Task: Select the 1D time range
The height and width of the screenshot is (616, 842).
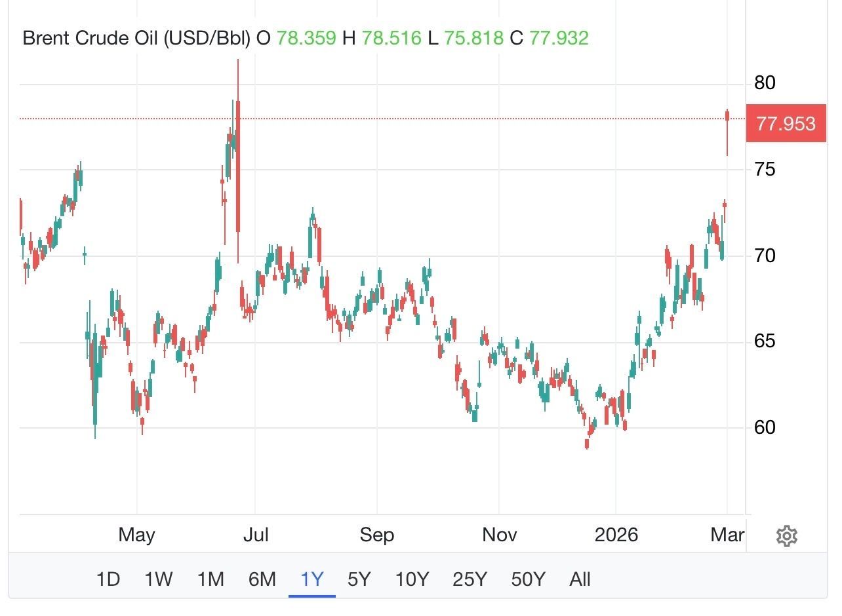Action: click(108, 579)
